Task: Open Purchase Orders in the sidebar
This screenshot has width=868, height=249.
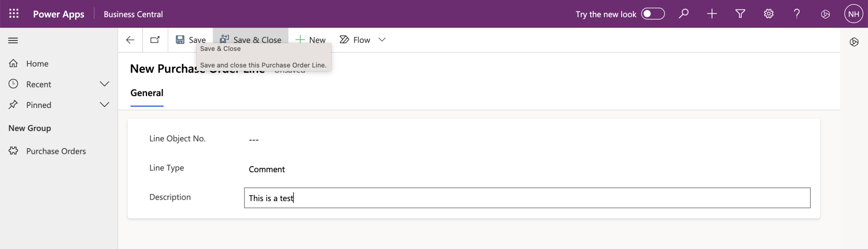Action: 56,151
